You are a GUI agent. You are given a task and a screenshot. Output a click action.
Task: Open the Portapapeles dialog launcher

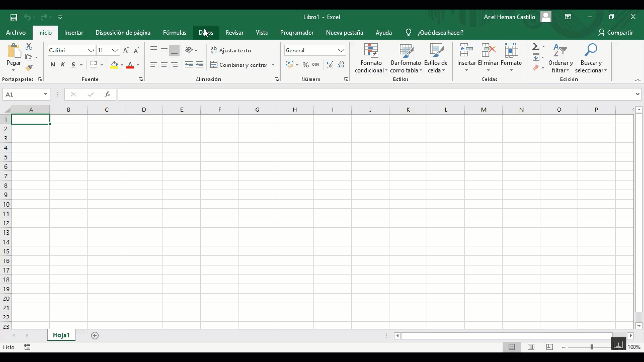click(40, 79)
